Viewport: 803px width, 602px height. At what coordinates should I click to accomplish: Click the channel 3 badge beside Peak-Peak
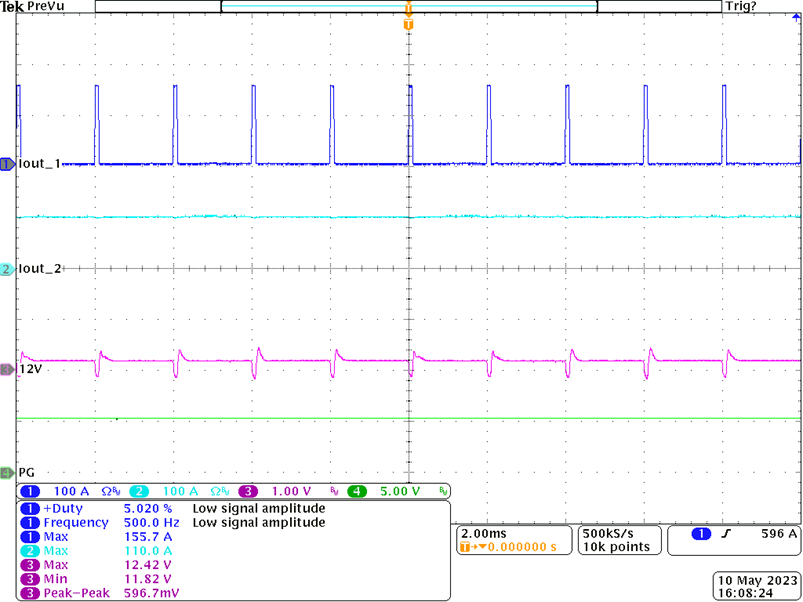coord(30,593)
